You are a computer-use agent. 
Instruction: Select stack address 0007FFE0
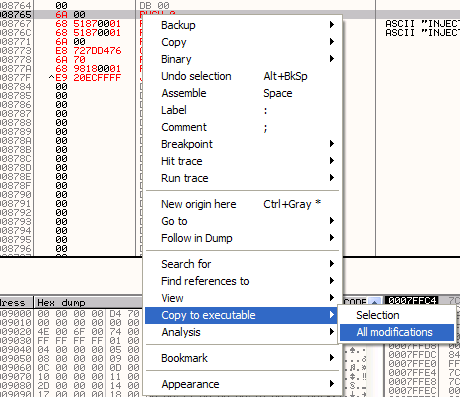(x=412, y=363)
